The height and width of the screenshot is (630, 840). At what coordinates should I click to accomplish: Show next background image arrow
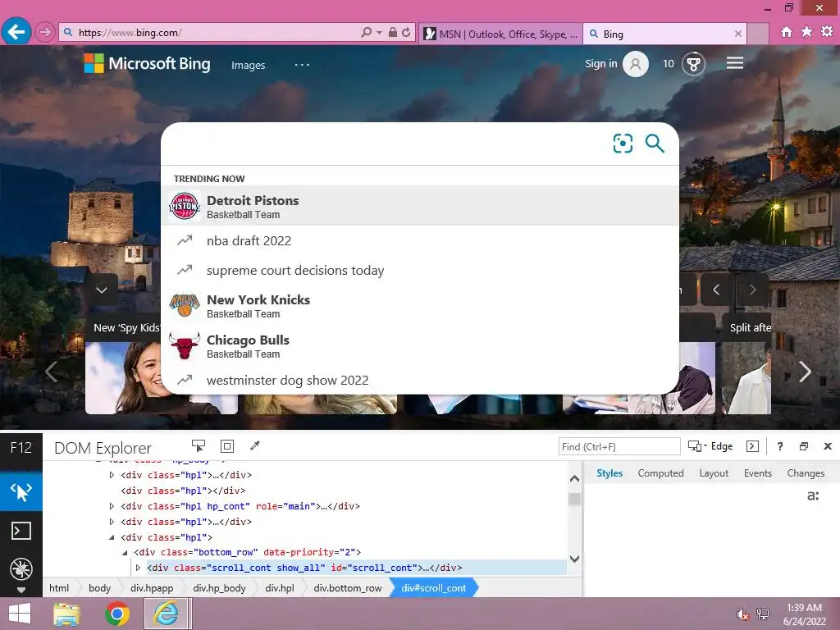coord(752,290)
